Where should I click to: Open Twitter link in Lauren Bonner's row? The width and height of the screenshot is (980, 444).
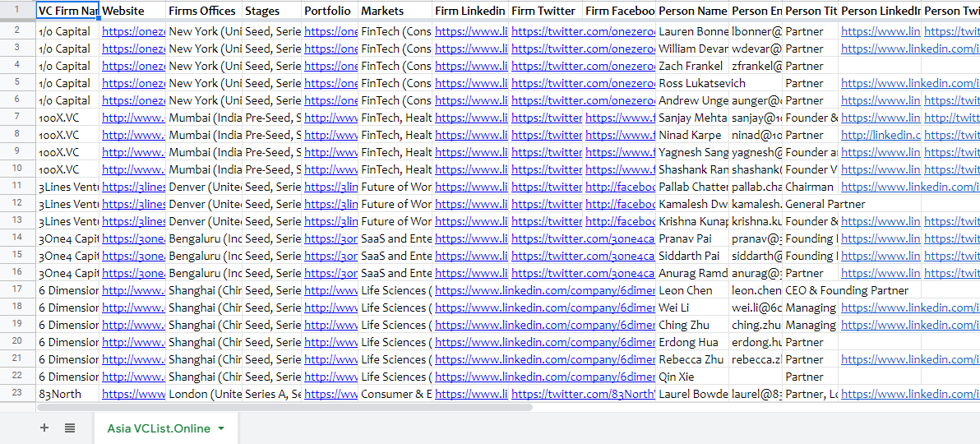(x=583, y=31)
